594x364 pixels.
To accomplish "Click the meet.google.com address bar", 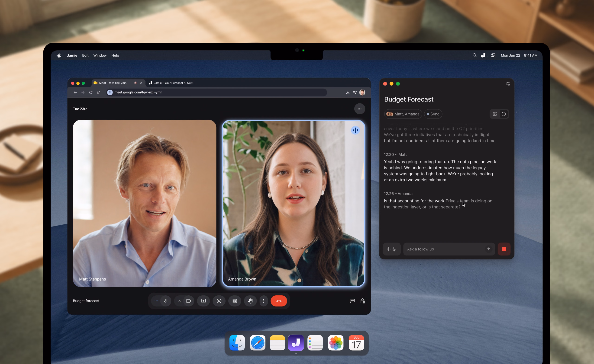I will 216,93.
